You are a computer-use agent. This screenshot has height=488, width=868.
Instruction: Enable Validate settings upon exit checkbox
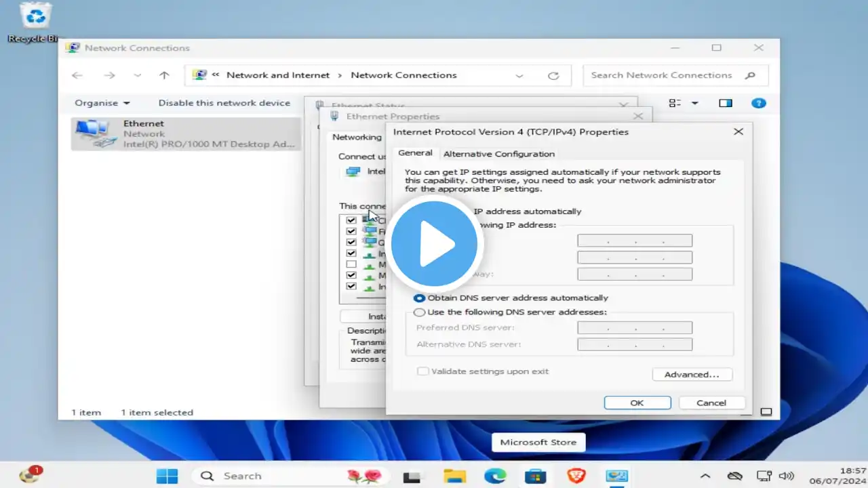click(423, 371)
